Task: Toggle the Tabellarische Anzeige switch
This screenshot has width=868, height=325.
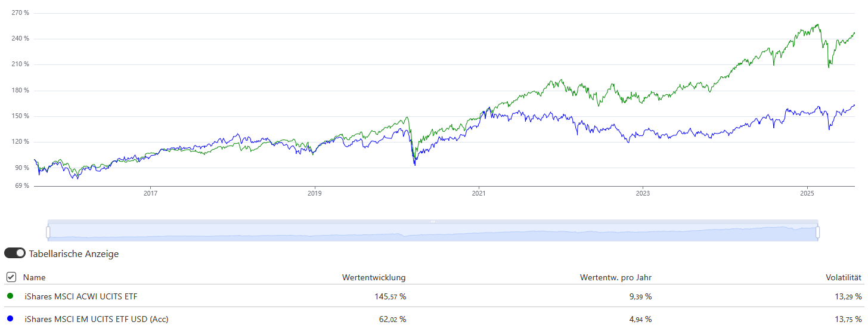Action: (x=15, y=253)
